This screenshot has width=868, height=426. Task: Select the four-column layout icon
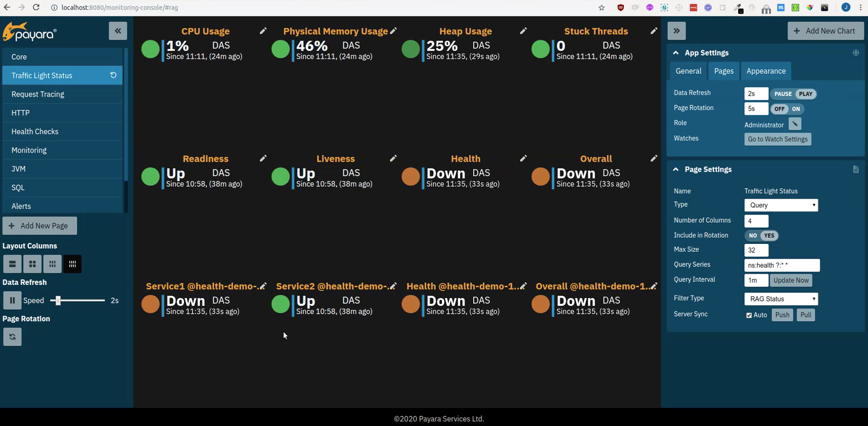(72, 264)
